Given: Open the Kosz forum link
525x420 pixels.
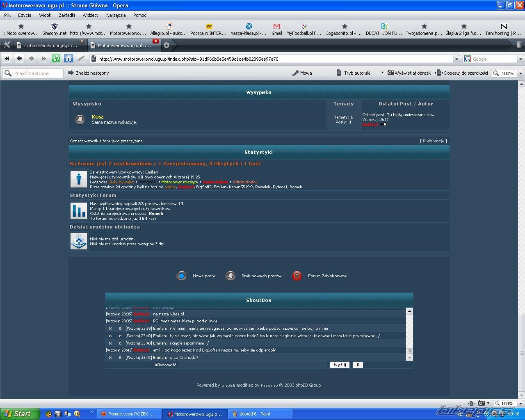Looking at the screenshot, I should coord(98,117).
